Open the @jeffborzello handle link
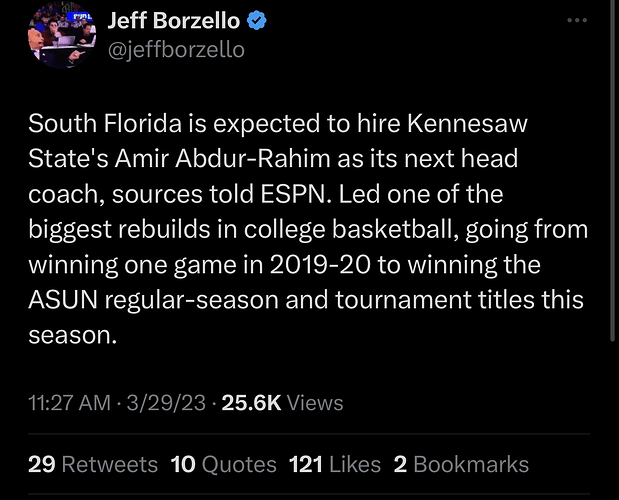The height and width of the screenshot is (500, 619). pos(176,49)
